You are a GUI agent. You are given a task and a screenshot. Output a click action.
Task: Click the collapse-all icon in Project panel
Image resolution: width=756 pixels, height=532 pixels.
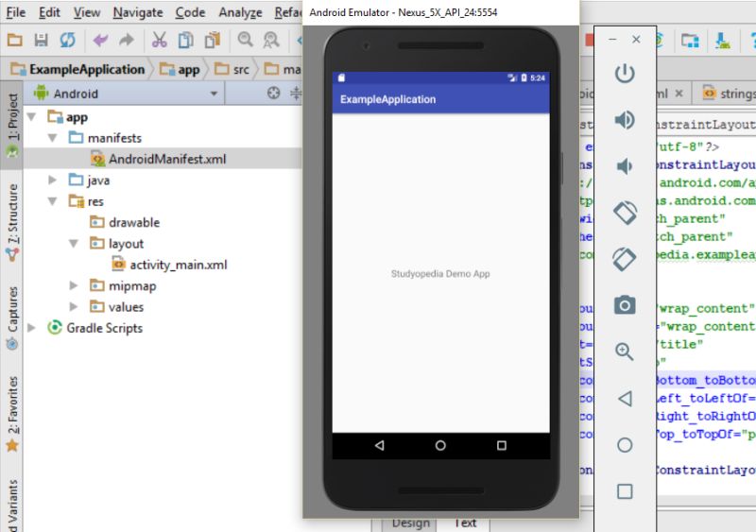coord(296,94)
